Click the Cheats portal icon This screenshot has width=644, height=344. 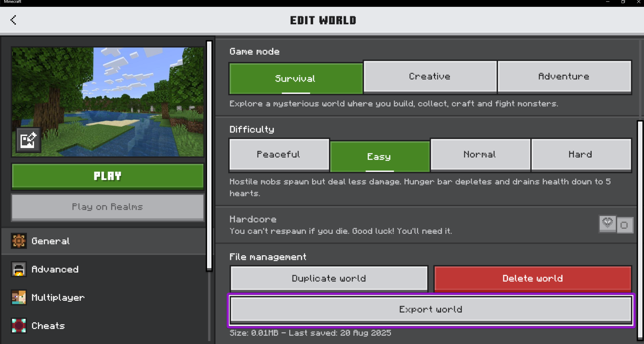19,325
